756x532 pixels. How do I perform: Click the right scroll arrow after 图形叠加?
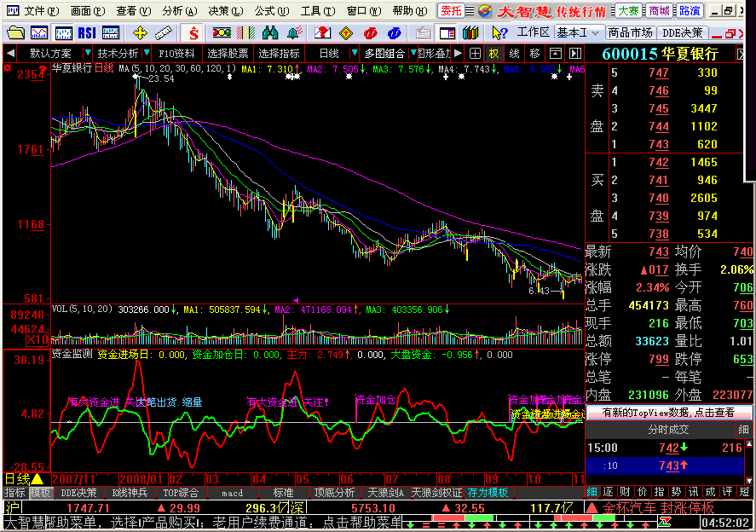coord(458,54)
